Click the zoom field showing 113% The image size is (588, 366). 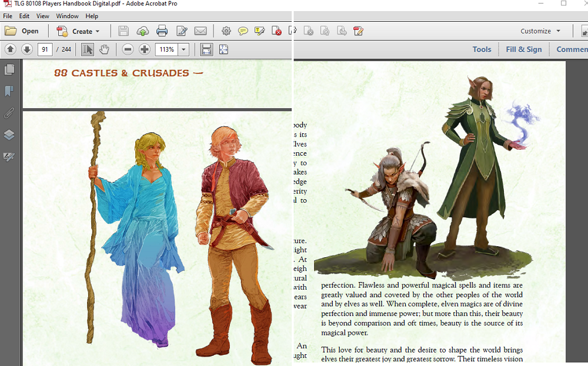click(x=167, y=49)
